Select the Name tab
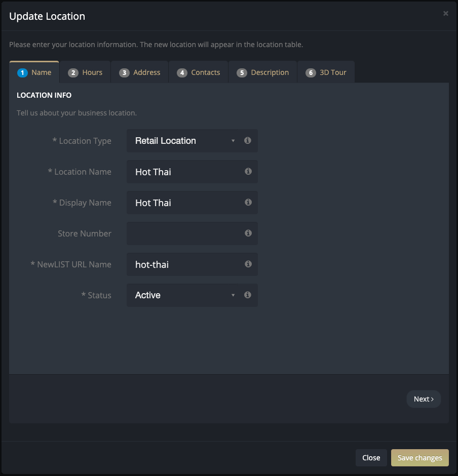 pos(34,72)
